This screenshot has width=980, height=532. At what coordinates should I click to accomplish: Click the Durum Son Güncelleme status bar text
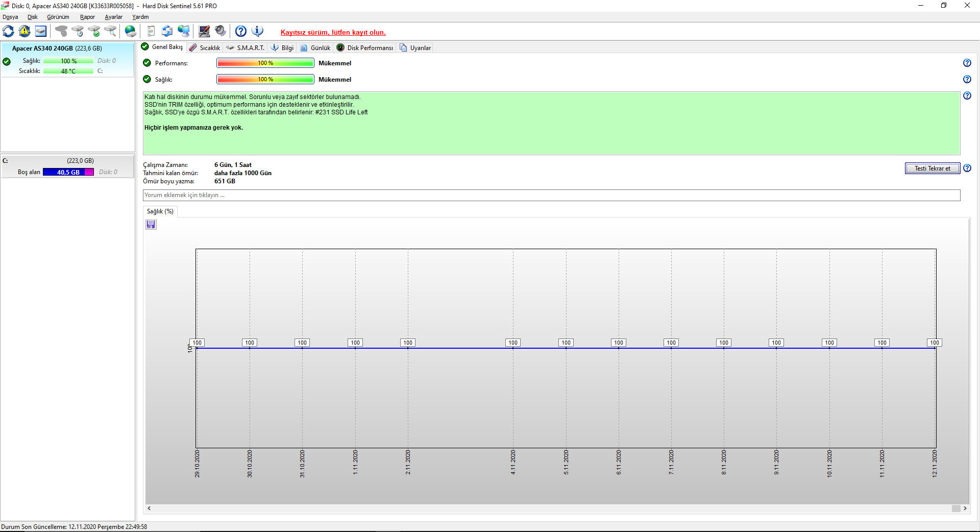click(74, 527)
